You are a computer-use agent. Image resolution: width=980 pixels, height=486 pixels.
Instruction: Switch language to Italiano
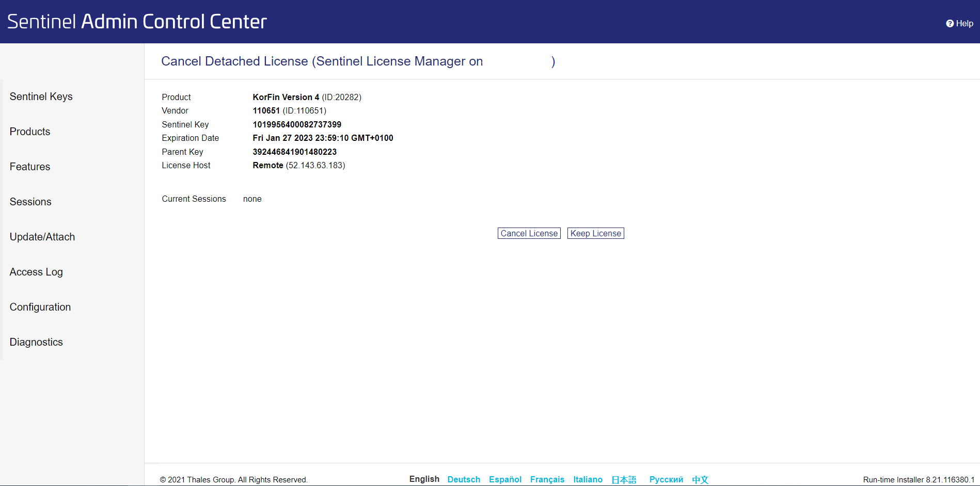[588, 479]
